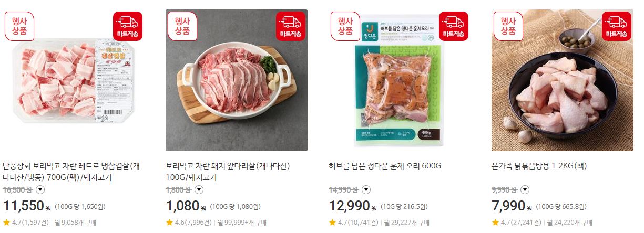Click 마트직송 truck icon on 닭볶음탕용 product
This screenshot has height=233, width=644.
(x=616, y=26)
